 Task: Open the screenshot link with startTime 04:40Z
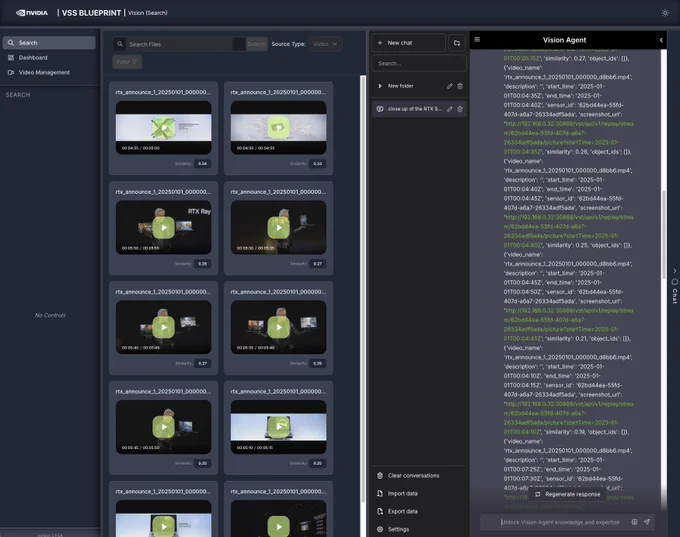click(x=568, y=231)
